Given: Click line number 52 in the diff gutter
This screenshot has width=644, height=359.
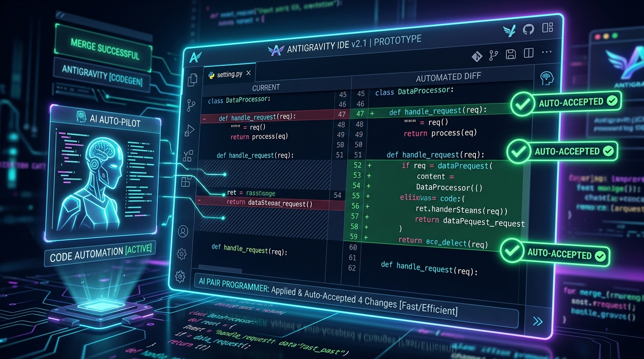Looking at the screenshot, I should [x=358, y=165].
